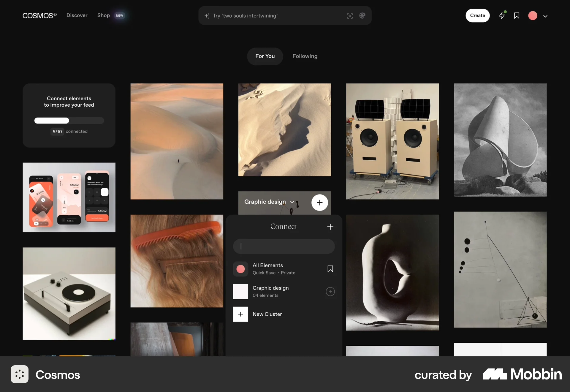
Task: Open the Discover page
Action: [x=77, y=15]
